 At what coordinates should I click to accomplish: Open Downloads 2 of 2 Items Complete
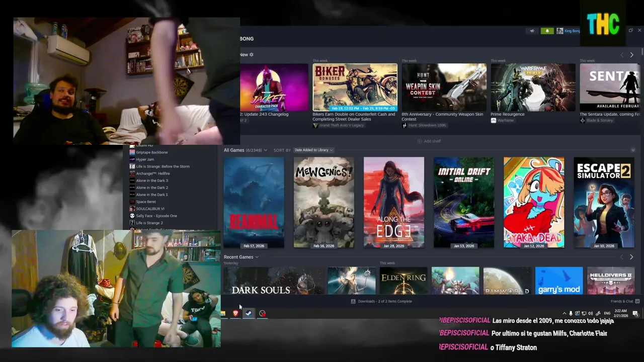(381, 301)
